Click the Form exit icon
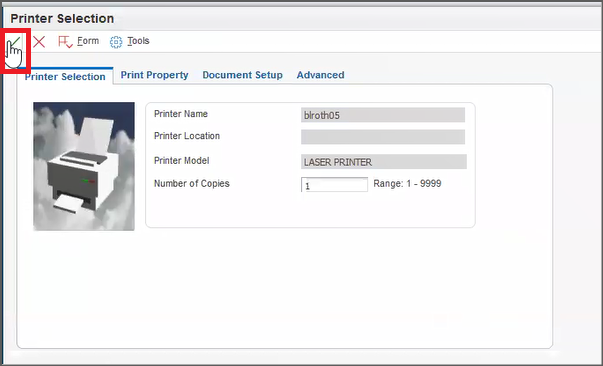The height and width of the screenshot is (366, 603). pyautogui.click(x=65, y=42)
